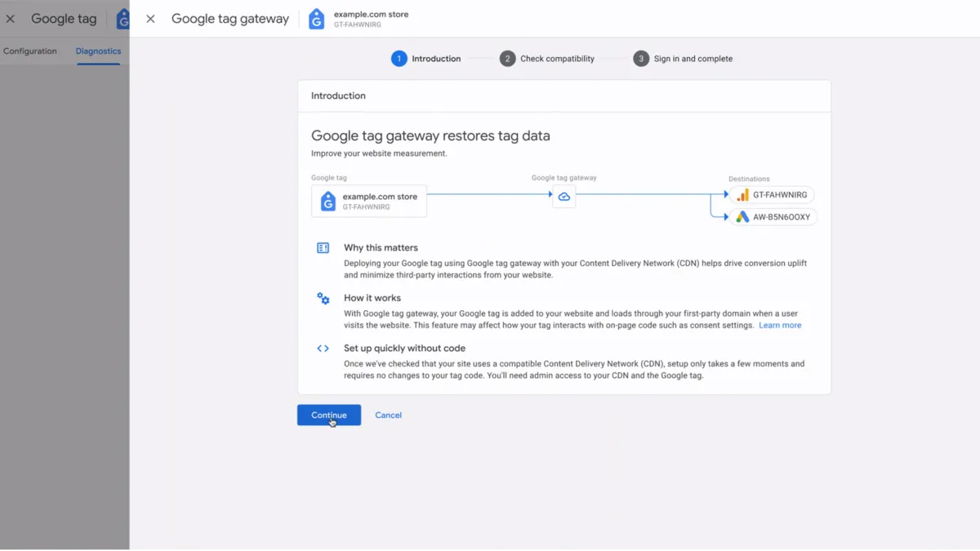Select the example.com store card in the diagram

click(x=368, y=200)
